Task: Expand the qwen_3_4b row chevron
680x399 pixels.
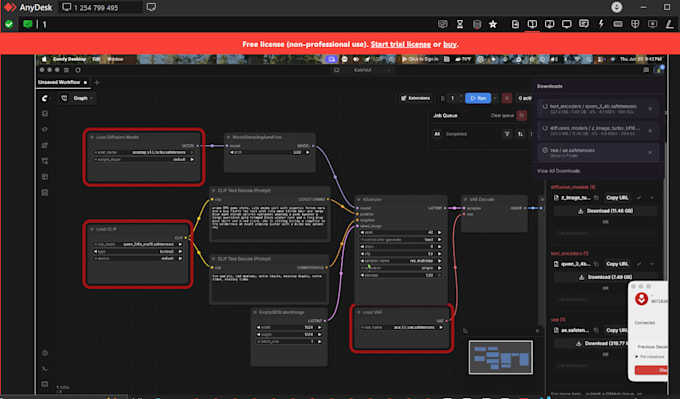Action: (x=652, y=264)
